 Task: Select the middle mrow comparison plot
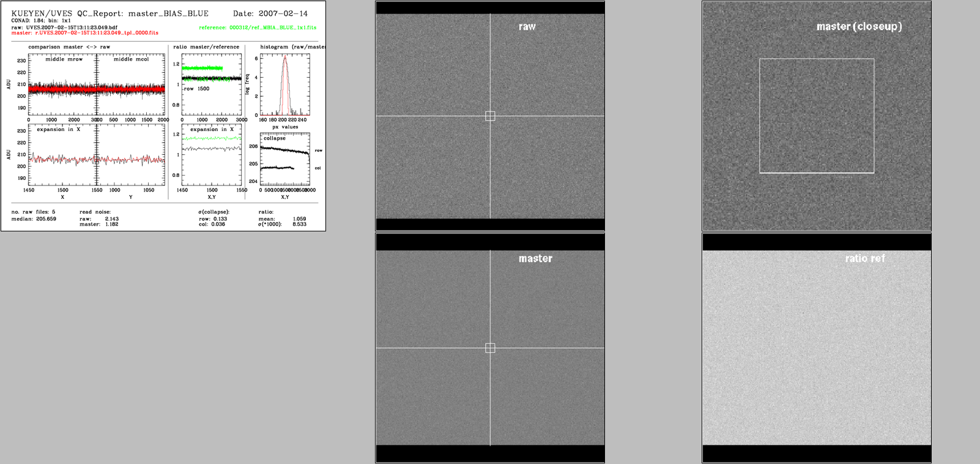click(62, 84)
